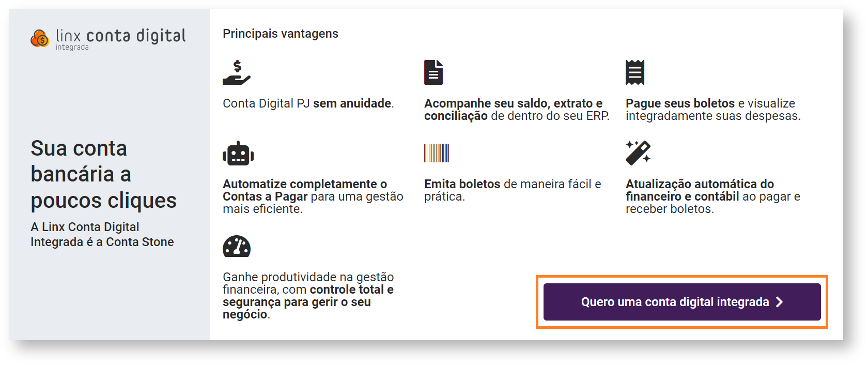The width and height of the screenshot is (868, 365).
Task: Click the document file icon
Action: 433,72
